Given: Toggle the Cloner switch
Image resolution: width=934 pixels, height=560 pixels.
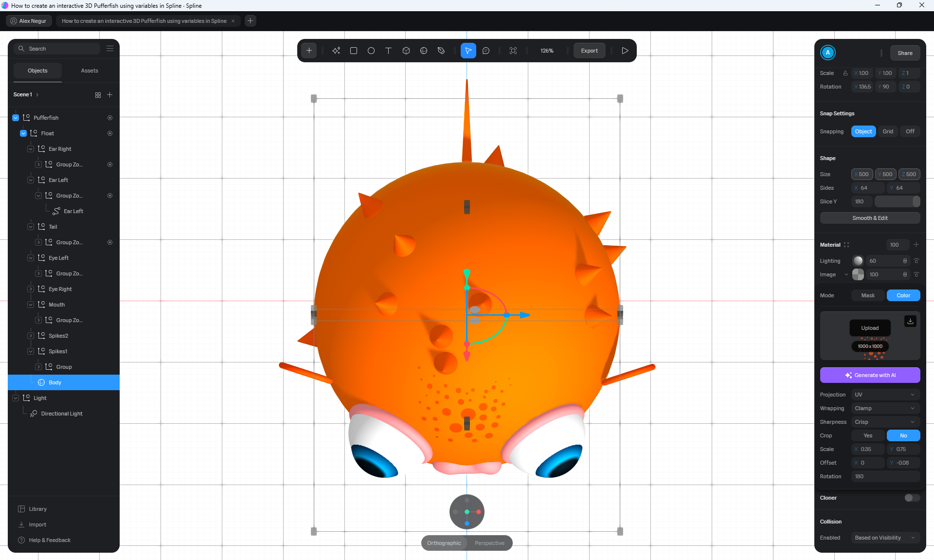Looking at the screenshot, I should click(912, 498).
